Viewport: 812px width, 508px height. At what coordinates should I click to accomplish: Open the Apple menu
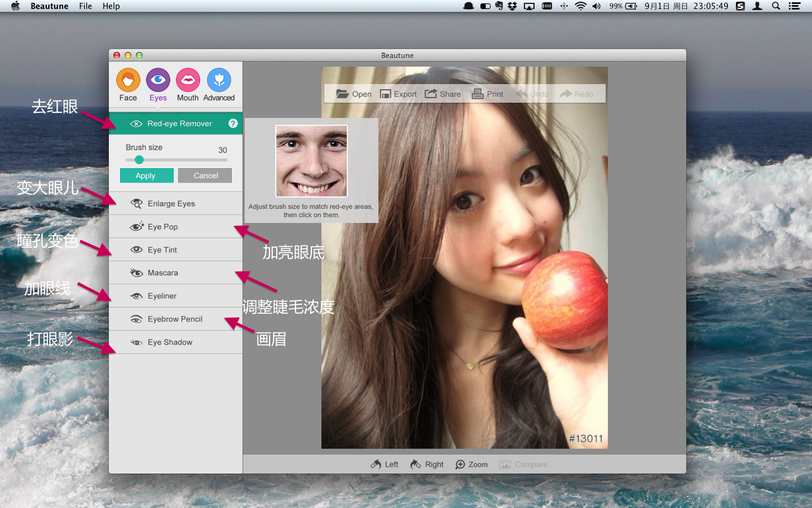pyautogui.click(x=15, y=6)
